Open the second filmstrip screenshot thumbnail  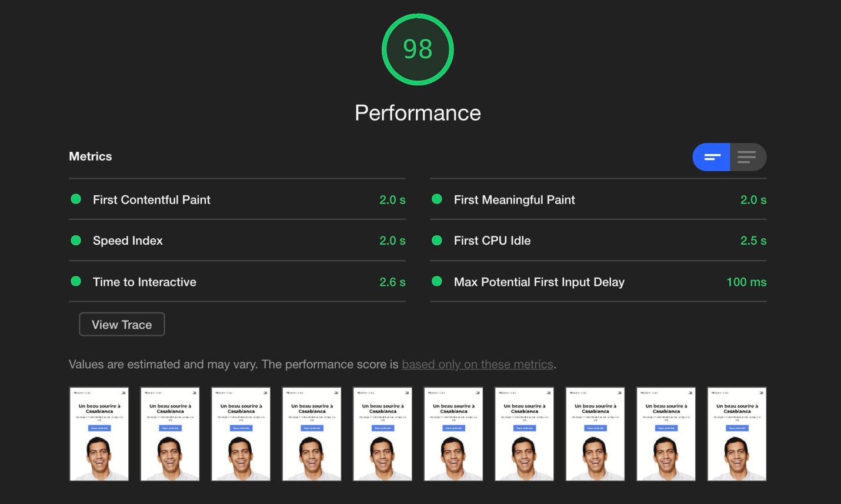pos(170,434)
